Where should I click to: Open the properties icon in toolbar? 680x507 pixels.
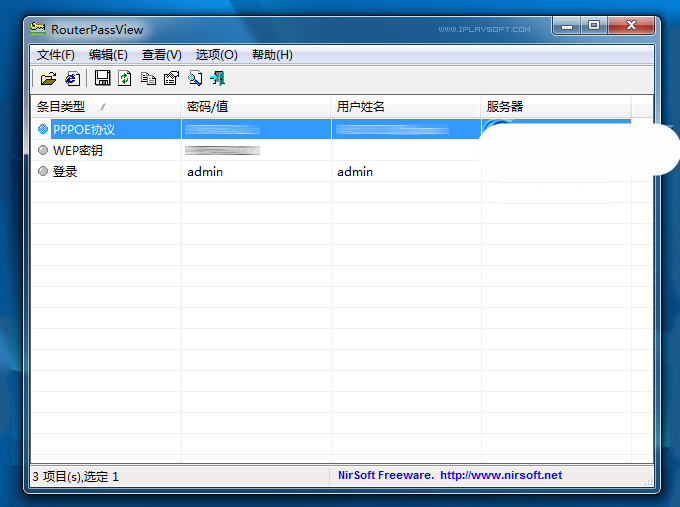pyautogui.click(x=171, y=79)
